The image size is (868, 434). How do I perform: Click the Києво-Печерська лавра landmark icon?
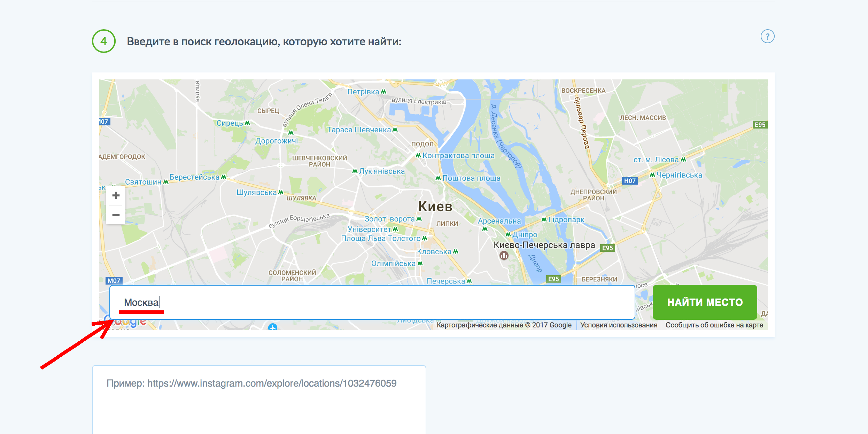click(504, 256)
